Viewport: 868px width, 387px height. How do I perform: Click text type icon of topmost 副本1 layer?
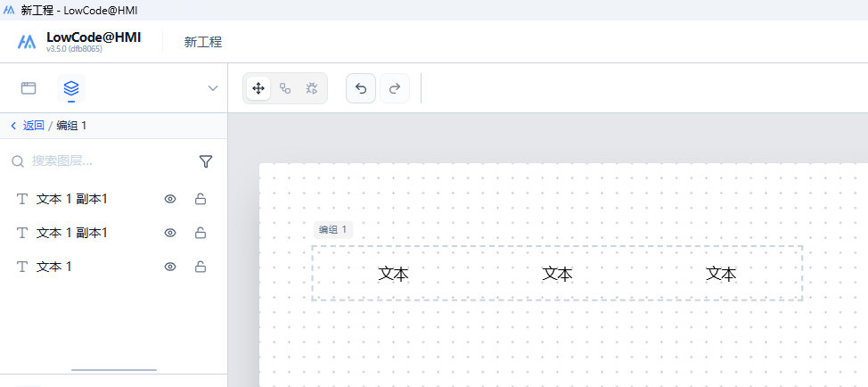pos(22,200)
